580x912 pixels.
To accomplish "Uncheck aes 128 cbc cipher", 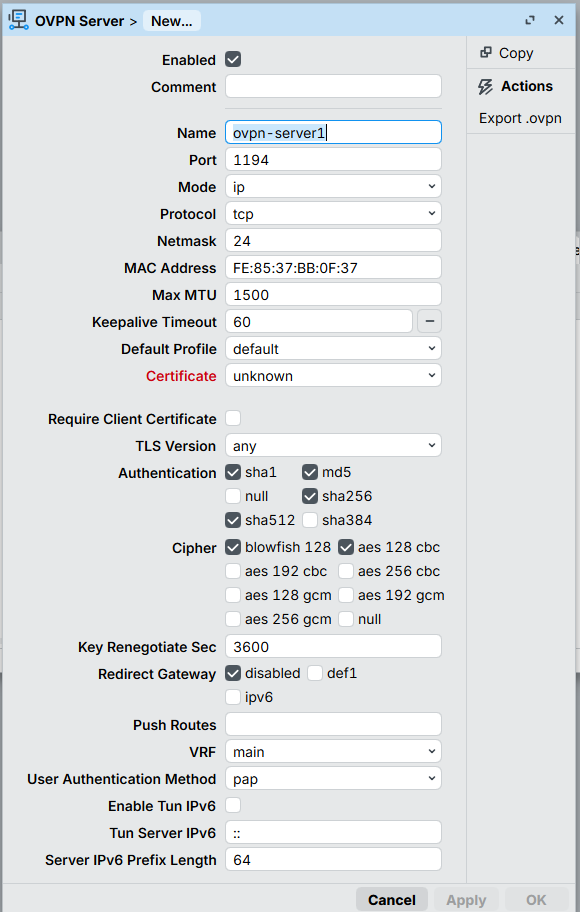I will point(346,547).
